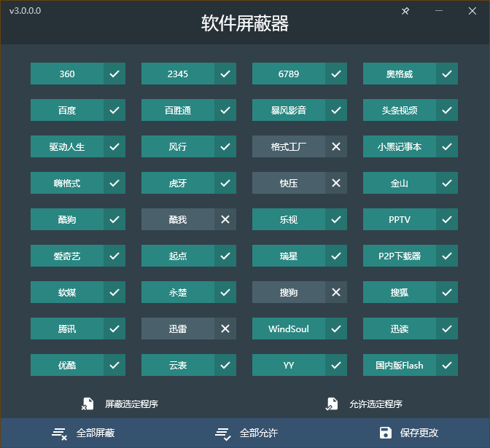Click the allow selected programs file icon
Screen dimensions: 490x448
332,404
